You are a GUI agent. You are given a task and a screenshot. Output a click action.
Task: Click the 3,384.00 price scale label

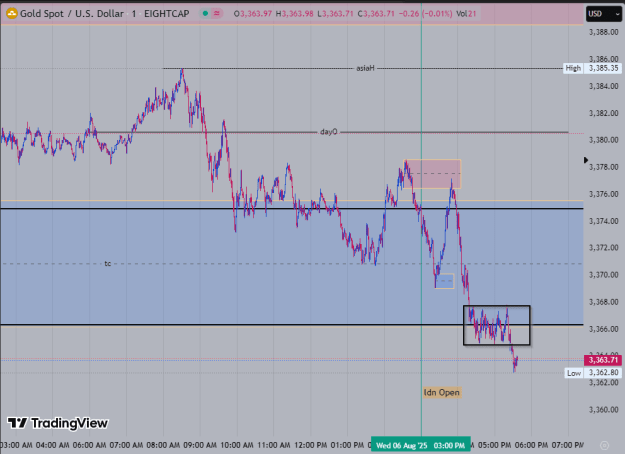click(x=603, y=86)
